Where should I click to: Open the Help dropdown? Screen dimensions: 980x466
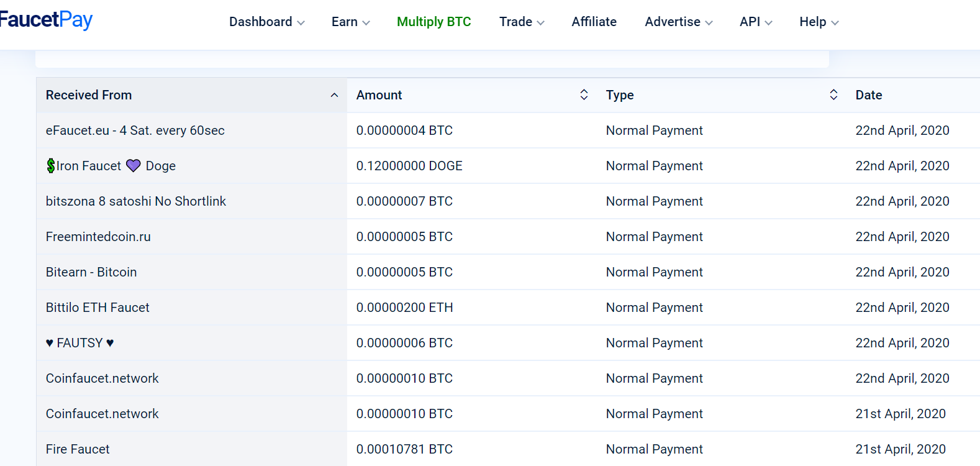(819, 22)
